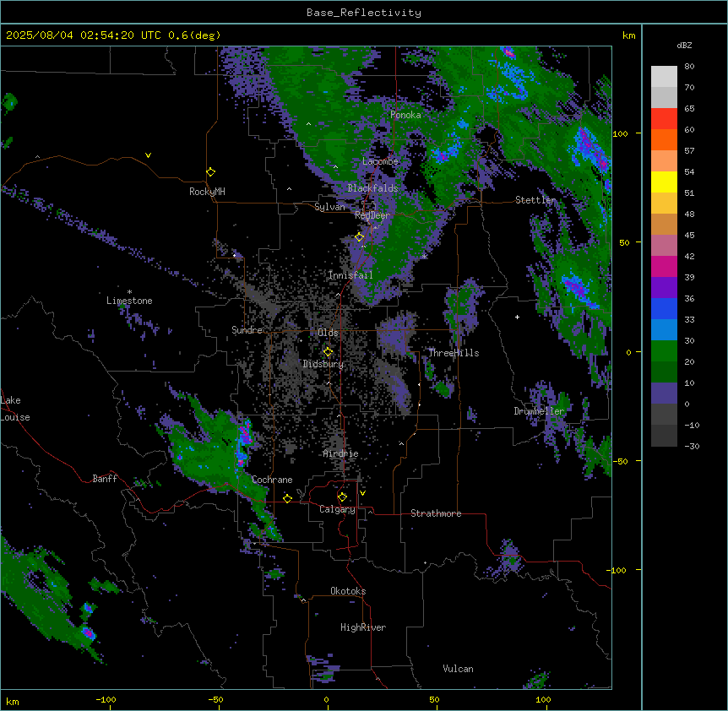Click the yellow diamond marker near Cochrane
The width and height of the screenshot is (728, 711).
pos(287,498)
